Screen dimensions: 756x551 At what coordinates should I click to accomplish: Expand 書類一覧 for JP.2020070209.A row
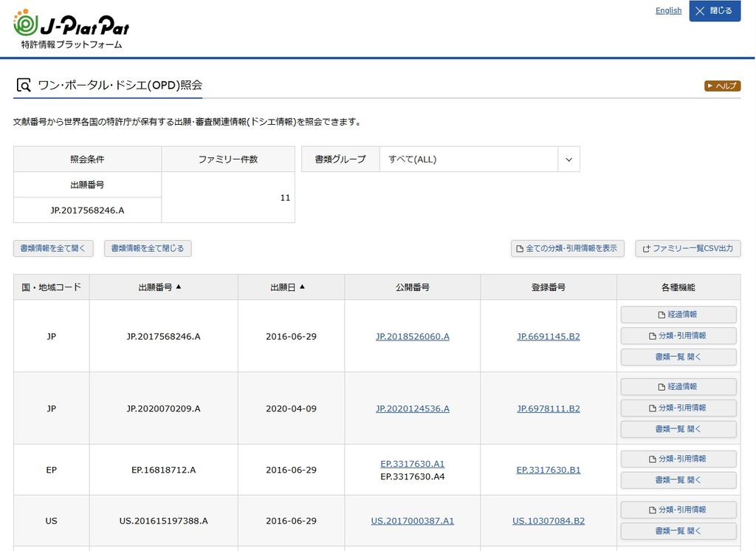click(x=678, y=429)
